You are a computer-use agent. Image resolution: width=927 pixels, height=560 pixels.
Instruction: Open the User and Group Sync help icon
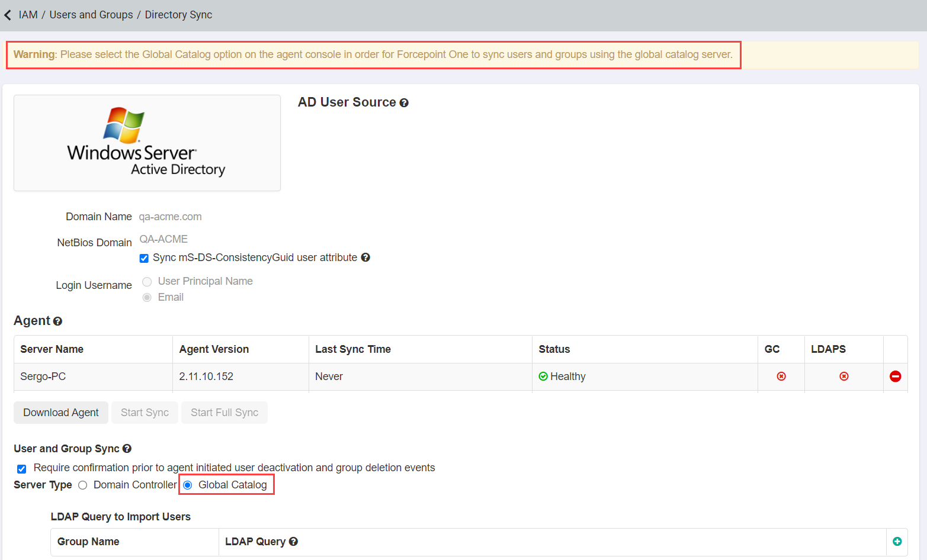coord(127,449)
